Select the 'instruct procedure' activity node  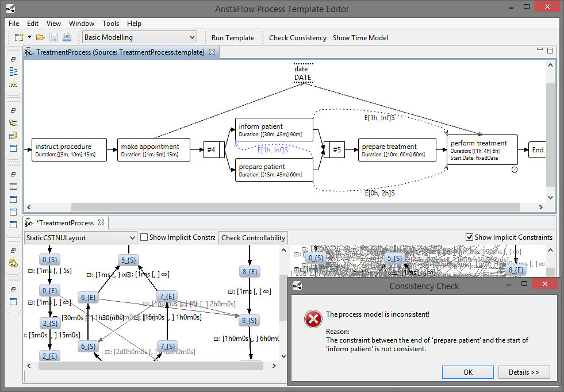click(x=69, y=149)
